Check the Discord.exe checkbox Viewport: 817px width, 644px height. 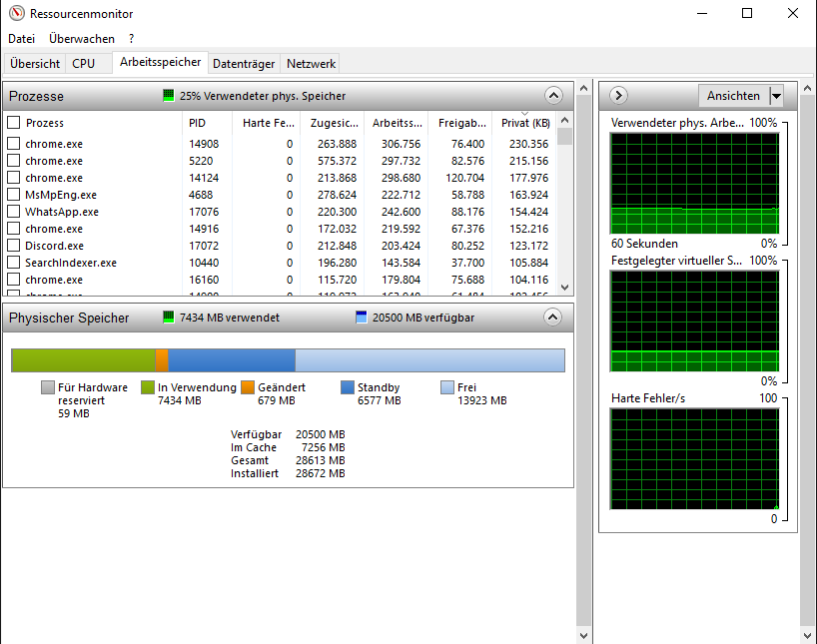coord(14,246)
